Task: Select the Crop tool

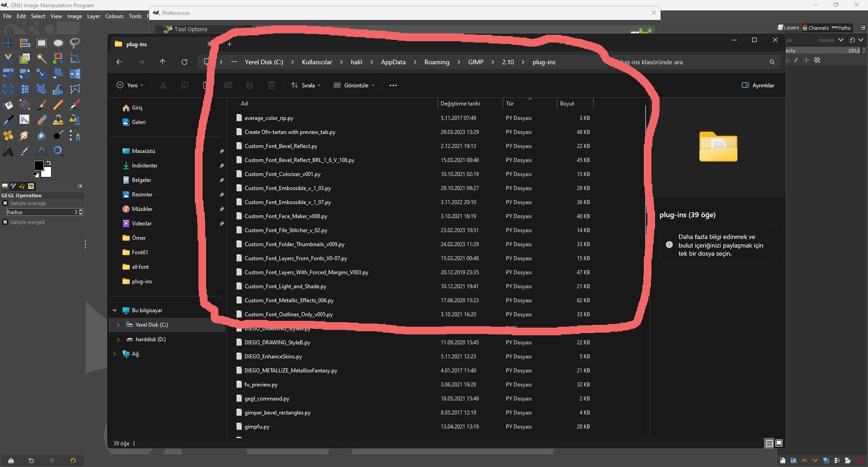Action: click(75, 58)
